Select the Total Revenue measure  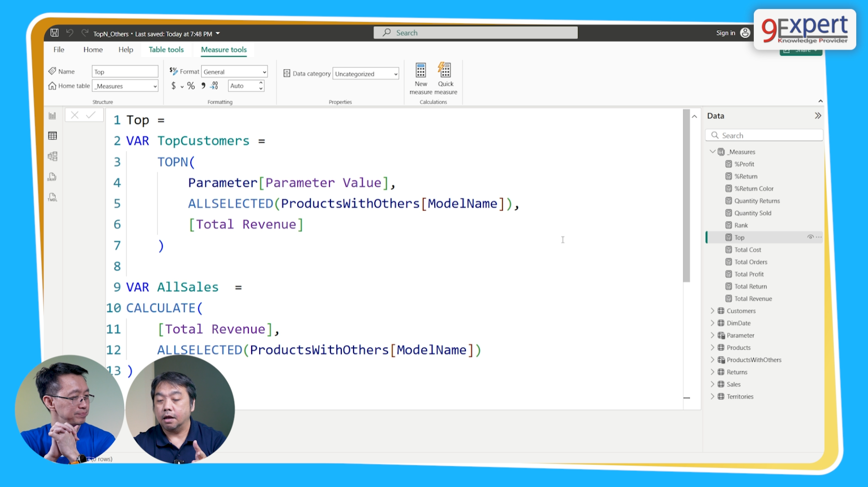click(x=753, y=299)
